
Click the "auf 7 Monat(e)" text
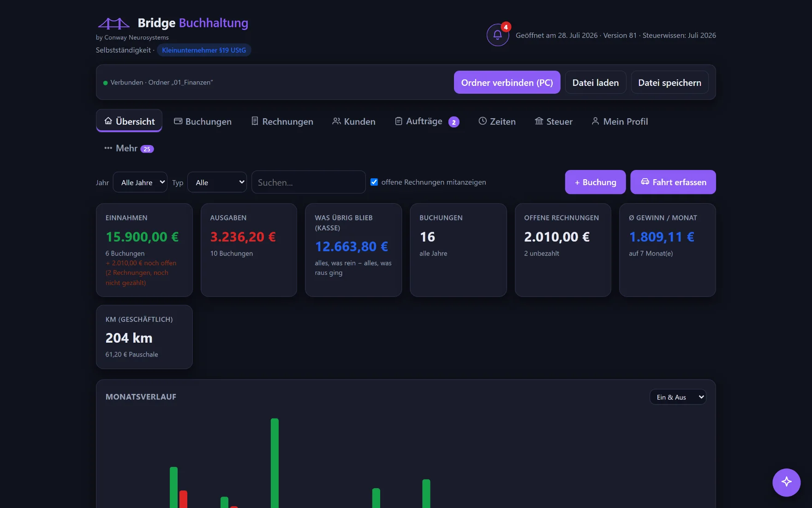point(651,253)
